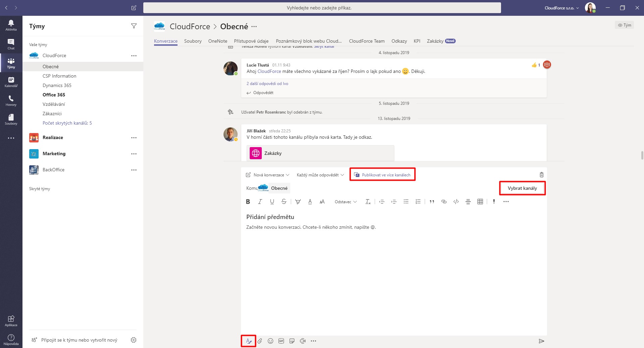Change the font size
The width and height of the screenshot is (644, 348).
(x=322, y=202)
